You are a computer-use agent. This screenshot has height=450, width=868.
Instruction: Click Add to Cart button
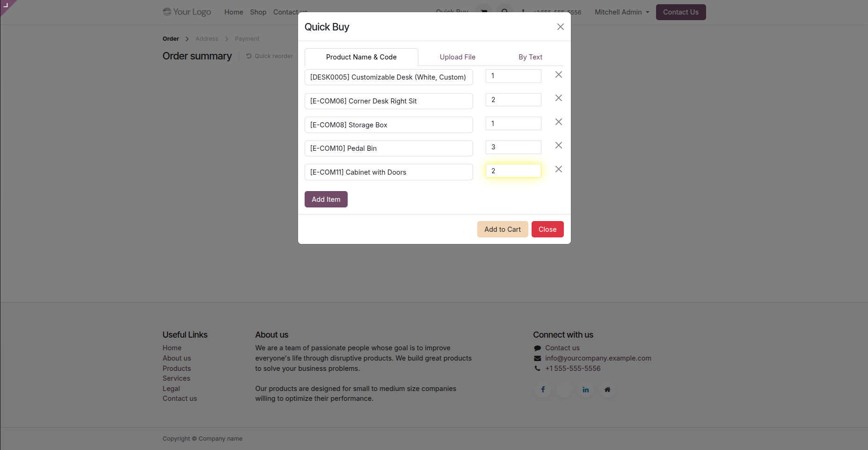tap(503, 229)
